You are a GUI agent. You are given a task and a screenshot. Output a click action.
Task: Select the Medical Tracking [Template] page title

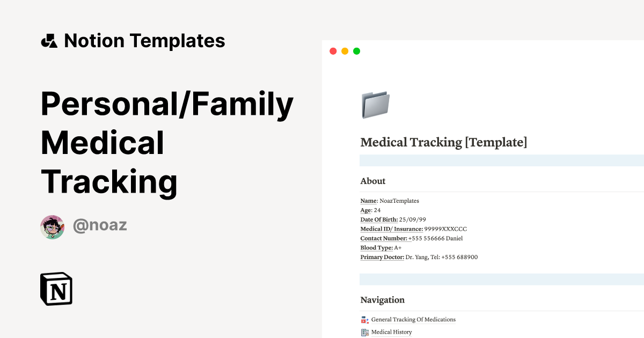tap(443, 142)
